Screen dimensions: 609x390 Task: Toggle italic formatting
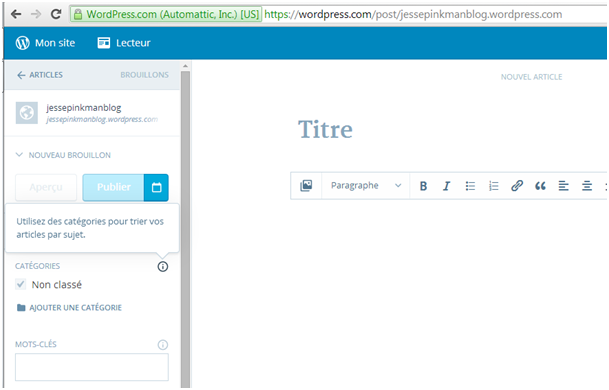(x=447, y=186)
